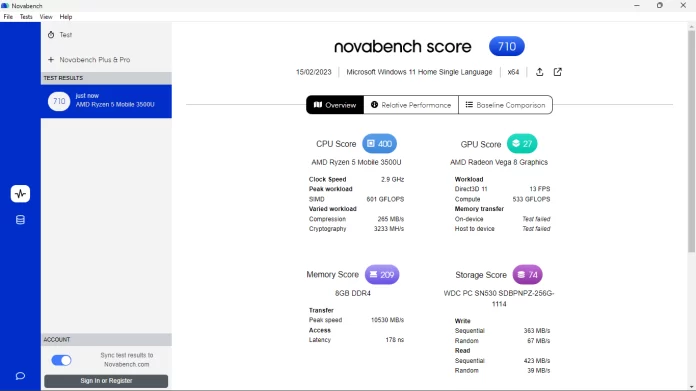Select the AMD Ryzen 5 Mobile 3500U result

coord(106,101)
